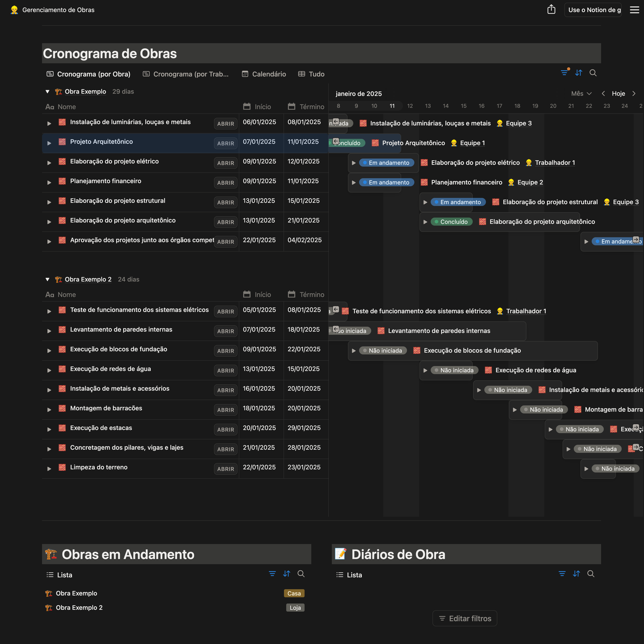Open Obra Exemplo 2 in Obras em Andamento list
Screen dimensions: 644x644
(79, 608)
